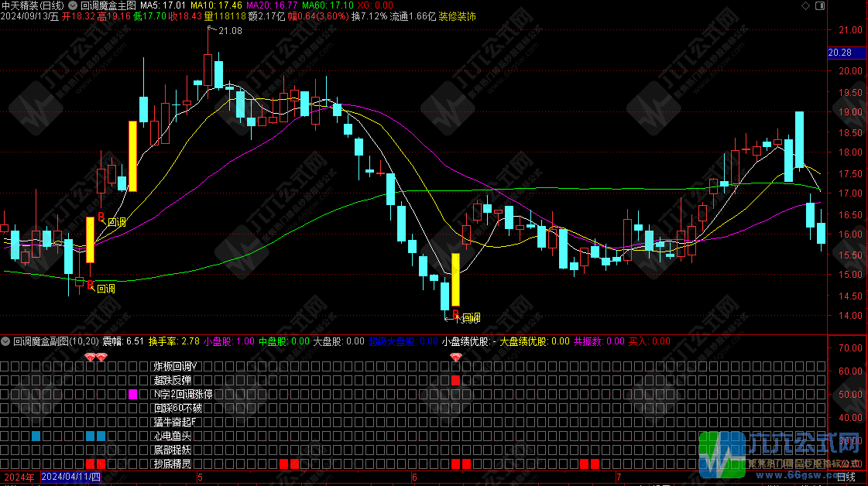Click the 2024年 year label on timeline
Viewport: 868px width, 486px height.
coord(19,477)
